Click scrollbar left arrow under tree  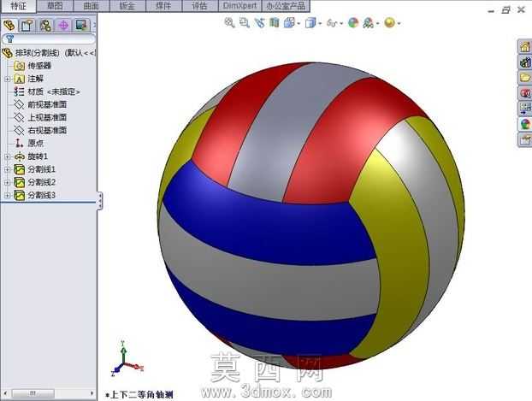[5, 393]
